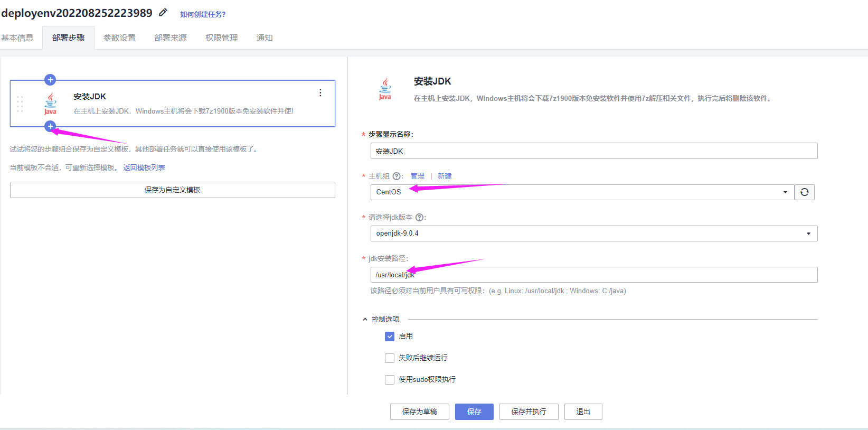Focus the 步骤显示名称 input field
Screen dimensions: 868x430
[x=594, y=151]
